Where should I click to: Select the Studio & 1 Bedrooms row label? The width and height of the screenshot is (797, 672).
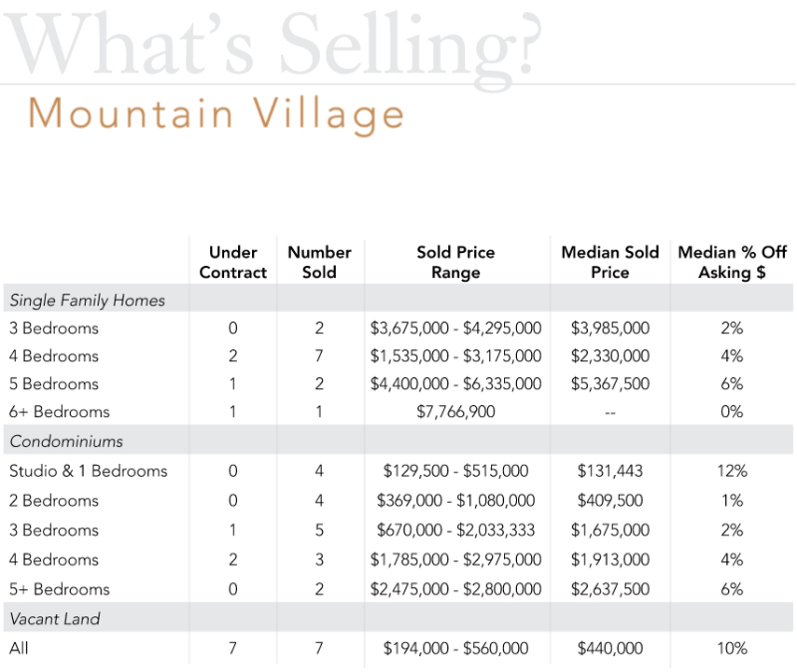click(89, 471)
